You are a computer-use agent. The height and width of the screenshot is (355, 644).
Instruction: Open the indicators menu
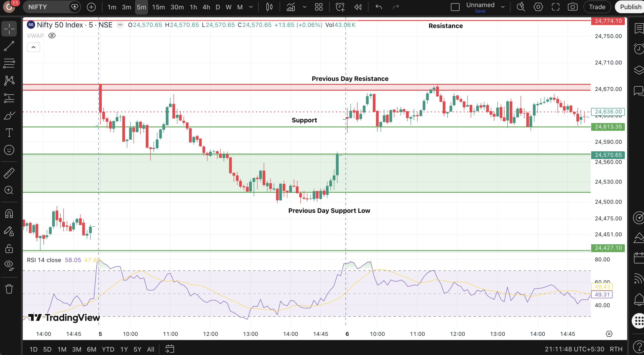(291, 7)
